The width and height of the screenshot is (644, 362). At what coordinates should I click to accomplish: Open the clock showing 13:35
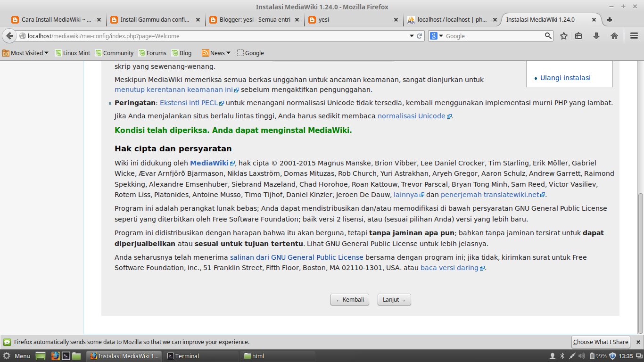(x=626, y=356)
